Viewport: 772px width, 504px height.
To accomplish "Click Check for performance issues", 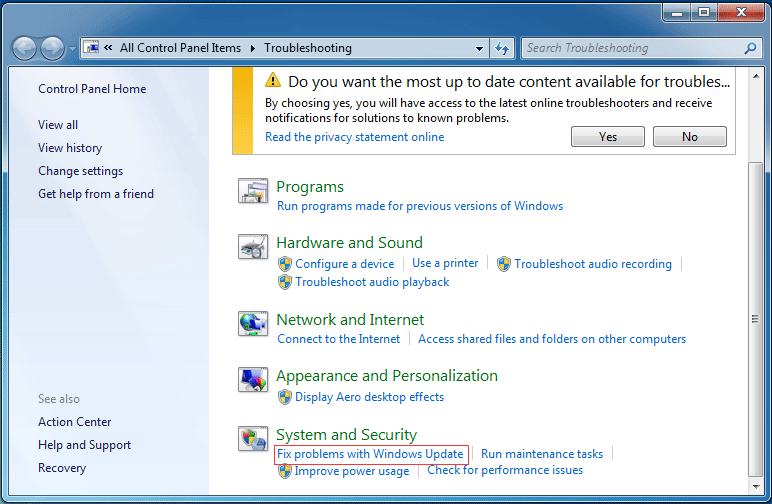I will [505, 470].
